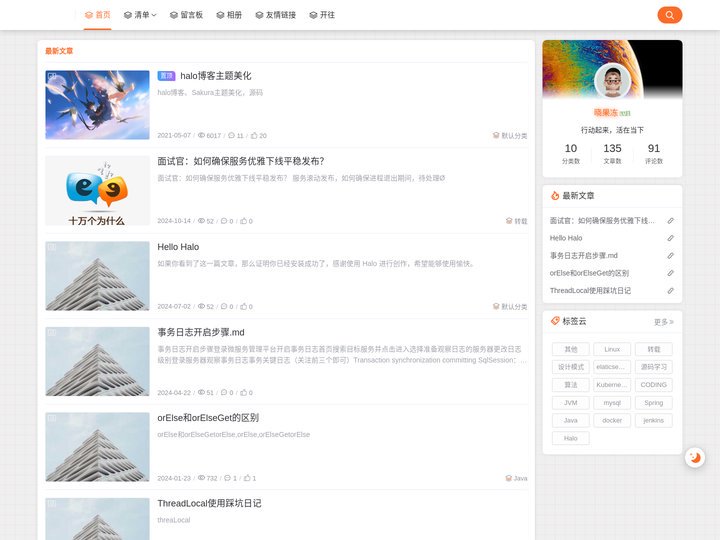Open article 面试官：如何确保服务优雅下线平稳发布?
This screenshot has width=720, height=540.
click(x=241, y=161)
